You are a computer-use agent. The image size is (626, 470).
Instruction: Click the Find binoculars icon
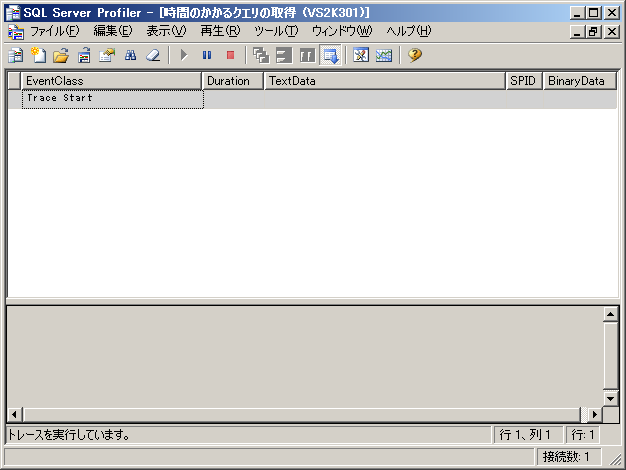130,55
